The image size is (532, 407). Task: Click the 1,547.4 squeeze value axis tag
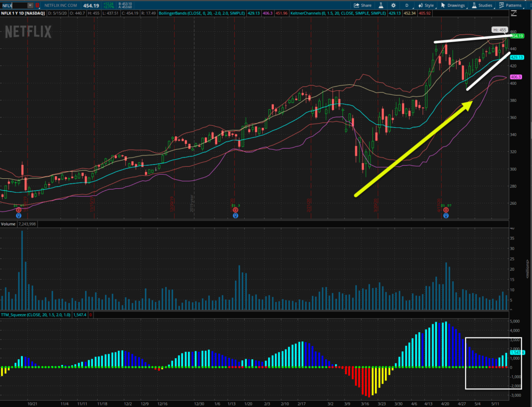tap(517, 353)
